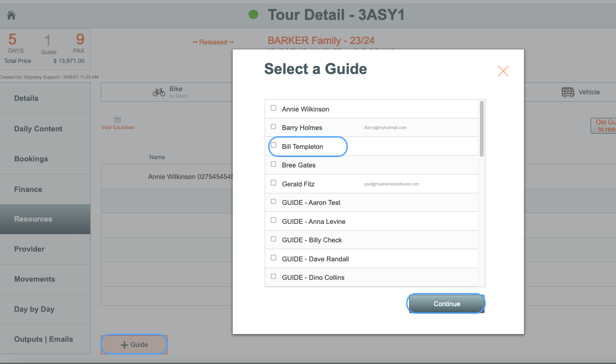Open the Finance sidebar section
The height and width of the screenshot is (364, 616).
click(x=45, y=189)
